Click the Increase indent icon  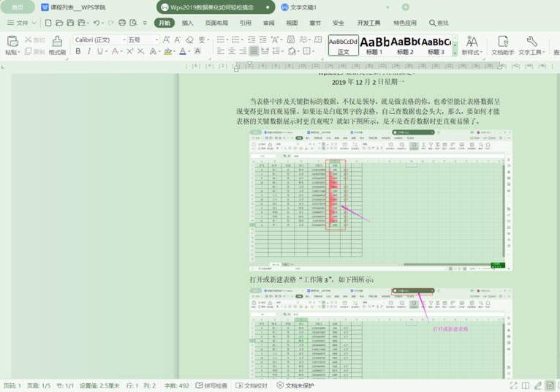[x=263, y=39]
